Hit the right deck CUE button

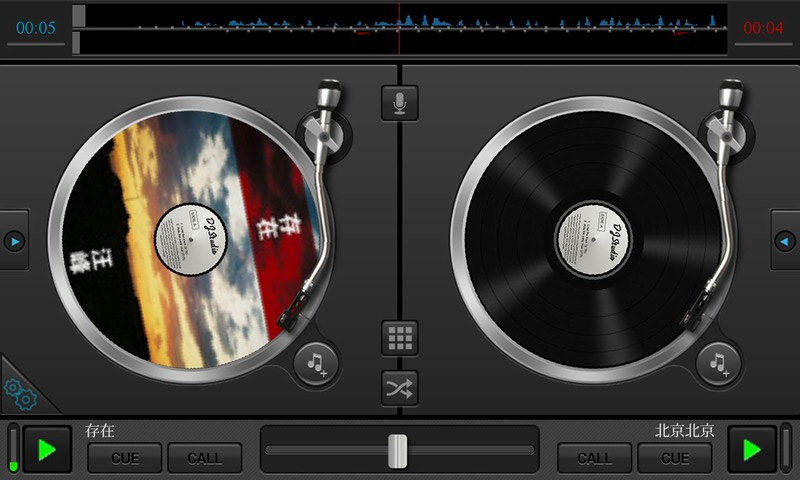point(674,458)
